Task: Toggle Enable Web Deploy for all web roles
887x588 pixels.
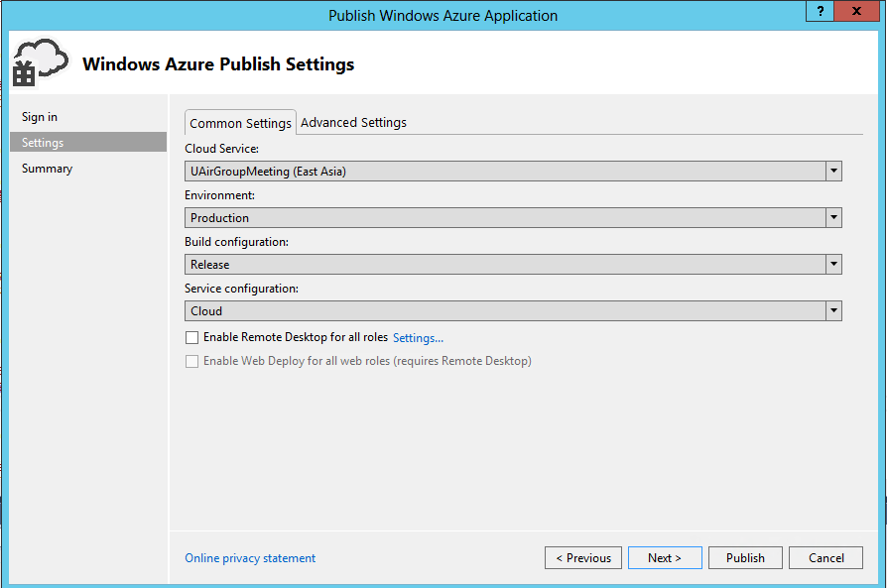Action: coord(192,362)
